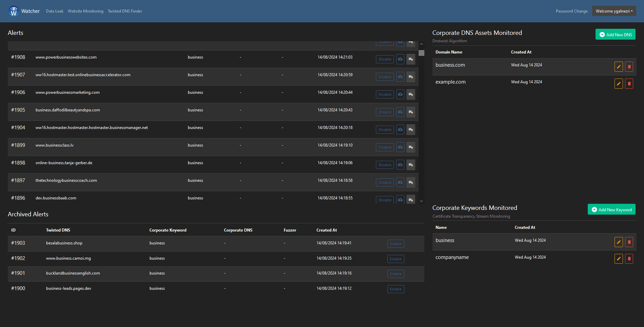Click alerts list scroll-down arrow
The image size is (644, 327).
click(421, 201)
